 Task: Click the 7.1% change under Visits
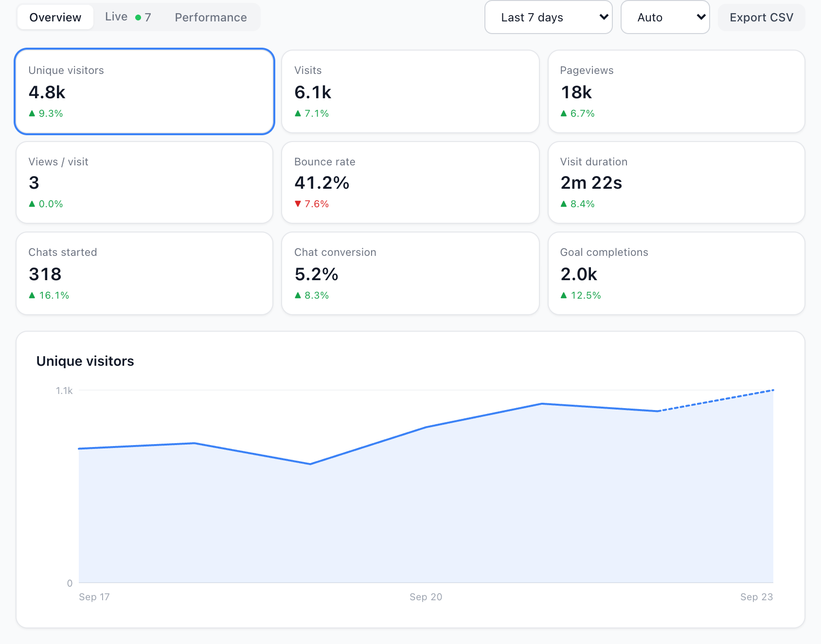[317, 113]
